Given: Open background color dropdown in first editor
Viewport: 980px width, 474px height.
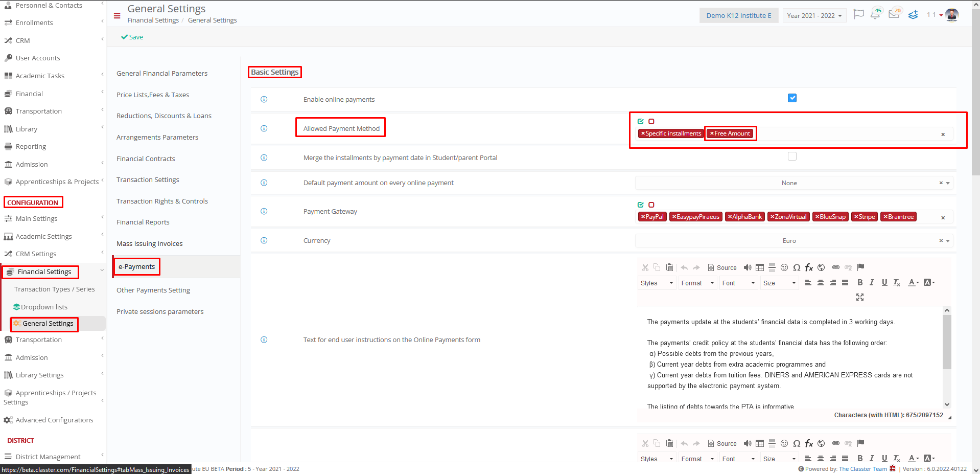Looking at the screenshot, I should pyautogui.click(x=929, y=282).
